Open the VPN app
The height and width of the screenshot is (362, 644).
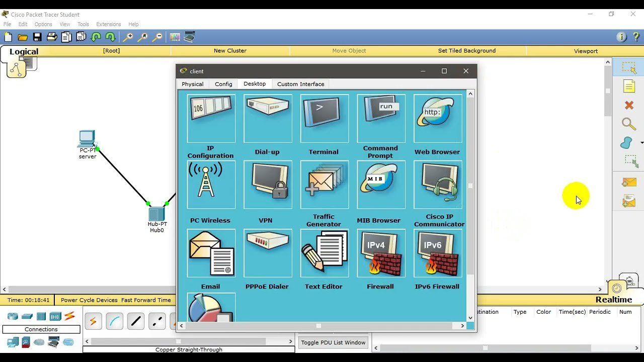(x=268, y=185)
